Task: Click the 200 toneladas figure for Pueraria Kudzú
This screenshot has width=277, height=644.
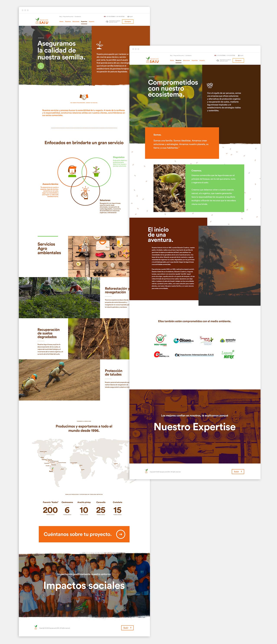Action: [50, 510]
